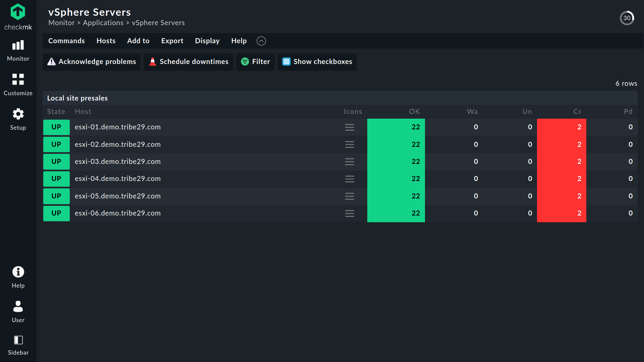Click the warning count 0 for esxi-02
This screenshot has height=362, width=644.
(x=476, y=144)
